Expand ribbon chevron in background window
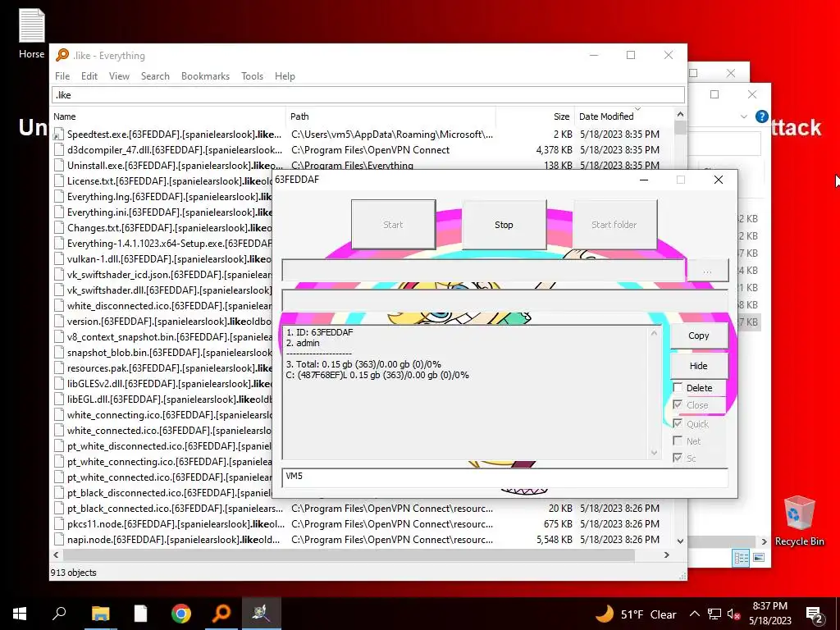 point(743,116)
